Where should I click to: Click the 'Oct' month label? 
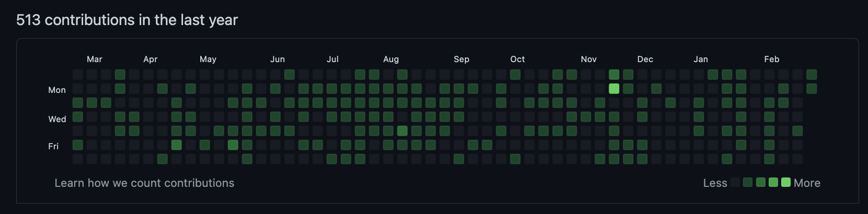tap(518, 60)
